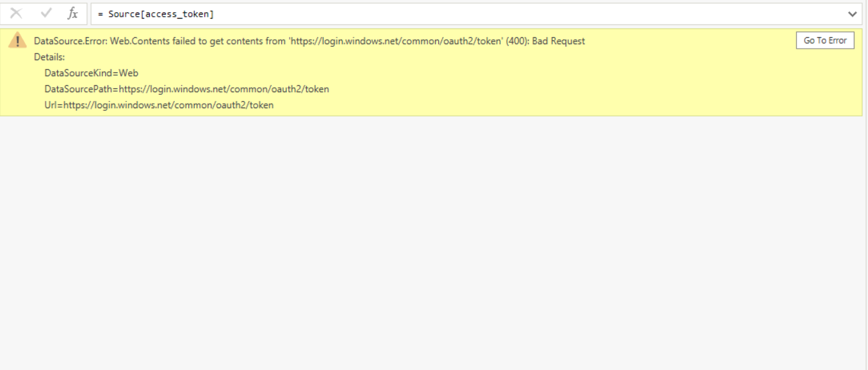Select the 'DataSourceKind=Web' line
This screenshot has height=370, width=868.
[92, 73]
